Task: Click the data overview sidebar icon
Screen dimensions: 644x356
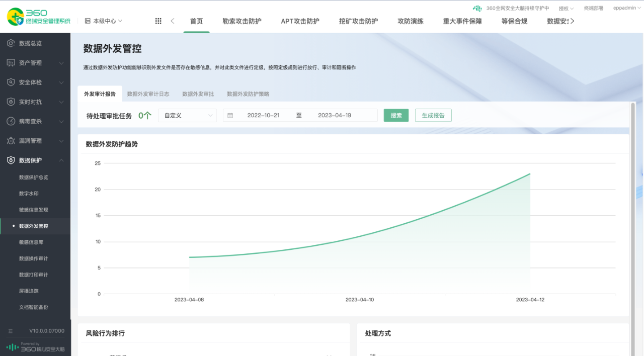Action: pos(11,43)
